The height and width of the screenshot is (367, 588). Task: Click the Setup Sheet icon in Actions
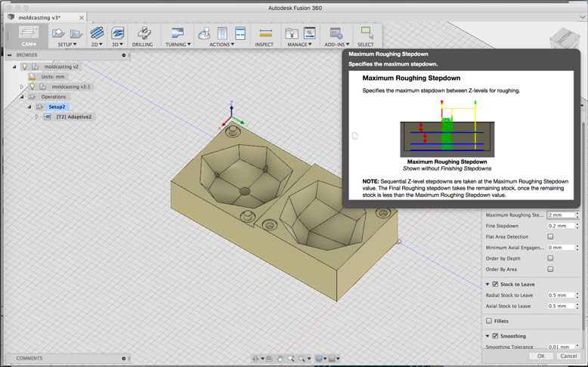(x=240, y=33)
